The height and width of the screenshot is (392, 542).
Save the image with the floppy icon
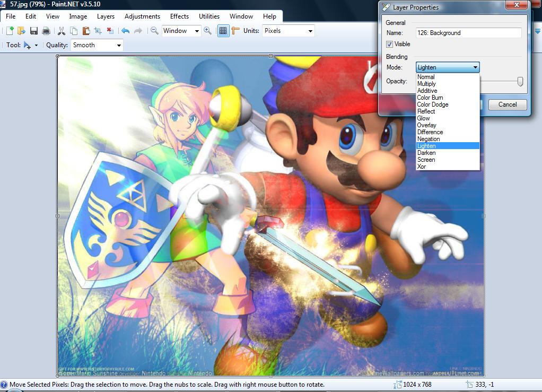[x=33, y=31]
